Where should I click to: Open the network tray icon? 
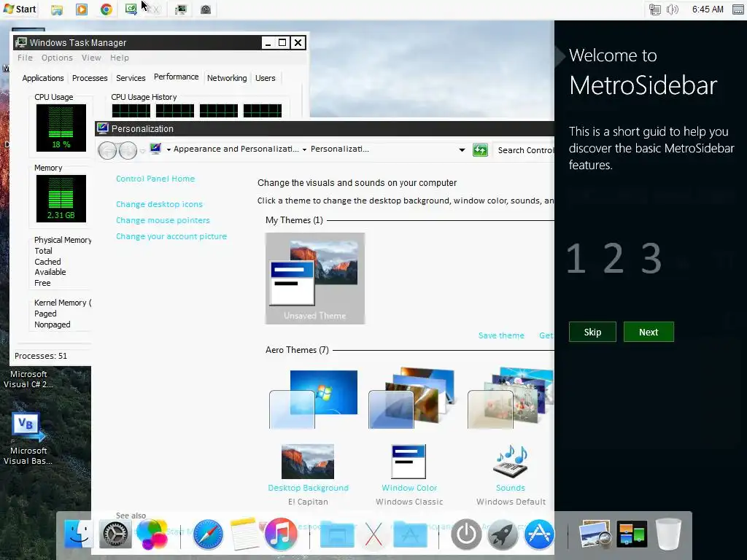[x=655, y=9]
